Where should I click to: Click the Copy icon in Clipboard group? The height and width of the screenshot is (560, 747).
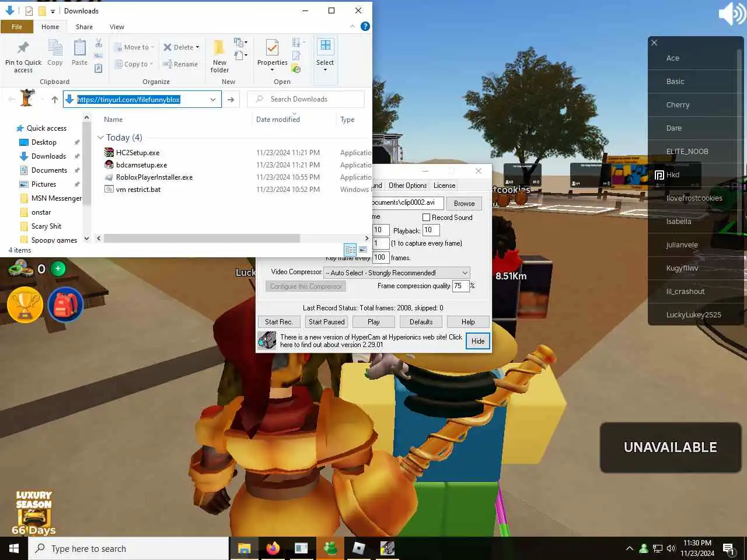click(55, 48)
